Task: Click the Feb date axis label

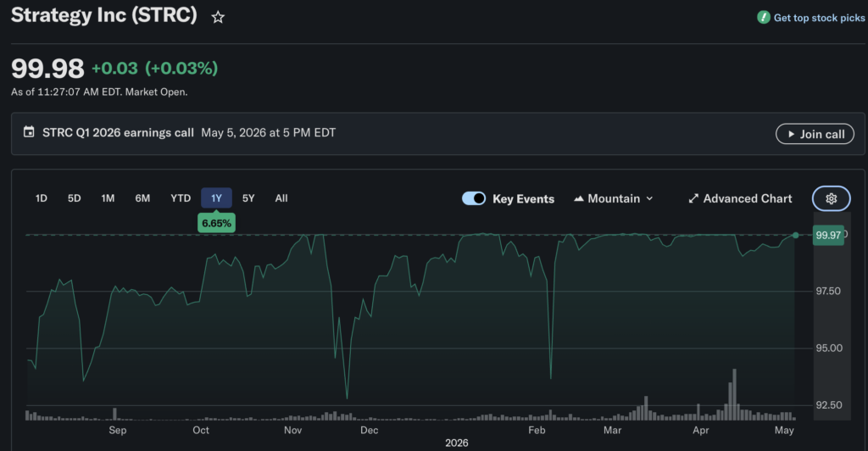Action: tap(537, 430)
